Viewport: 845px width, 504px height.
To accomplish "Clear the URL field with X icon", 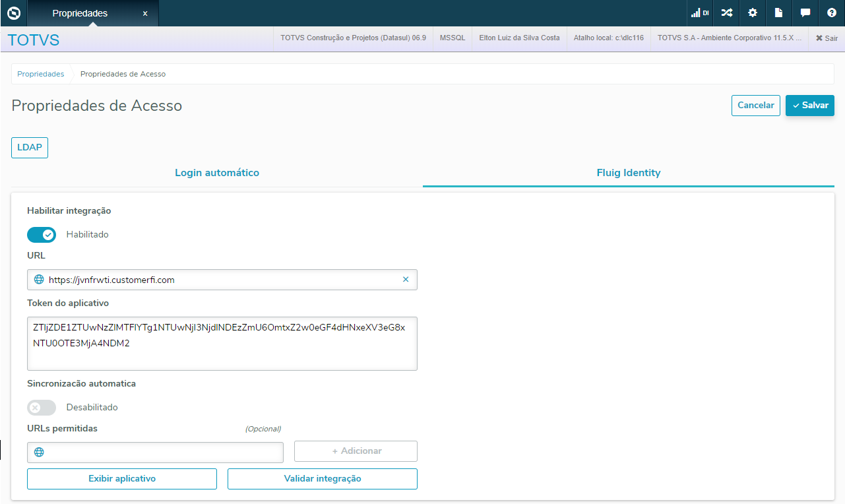I will [406, 280].
